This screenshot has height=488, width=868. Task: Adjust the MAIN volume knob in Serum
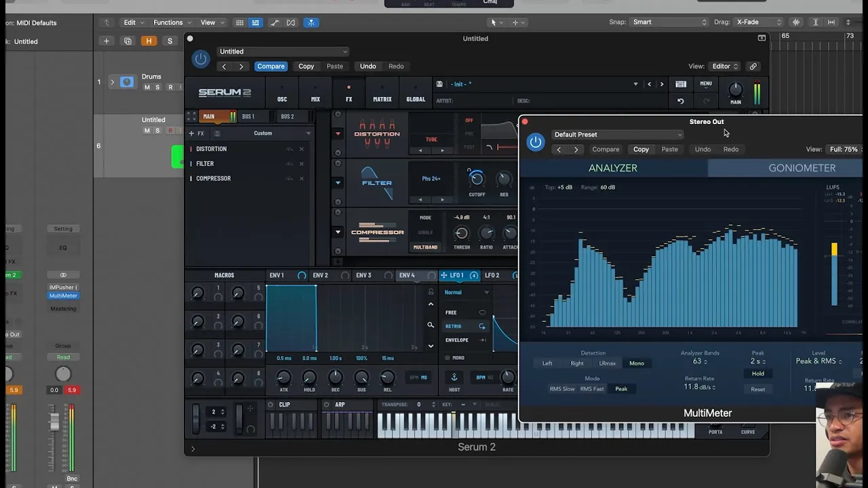tap(735, 89)
